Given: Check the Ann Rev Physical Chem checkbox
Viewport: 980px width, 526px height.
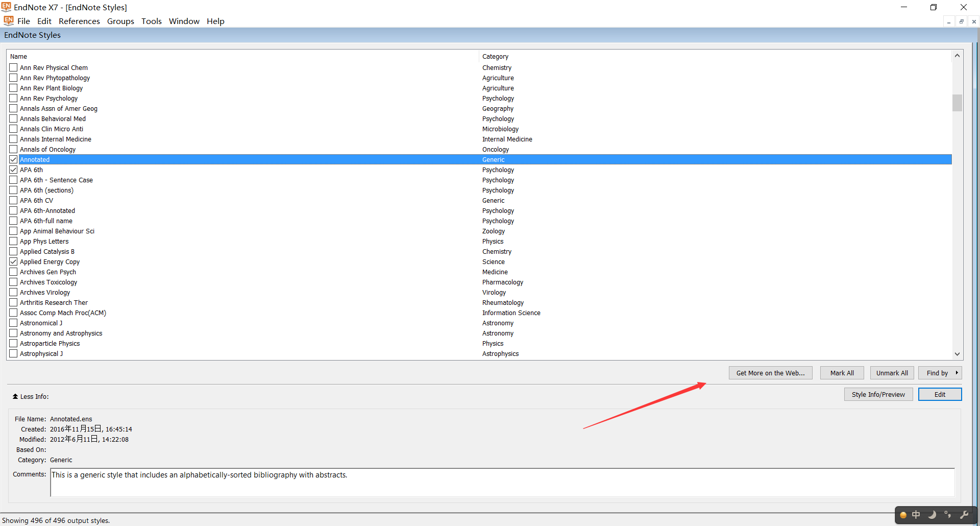Looking at the screenshot, I should point(13,67).
